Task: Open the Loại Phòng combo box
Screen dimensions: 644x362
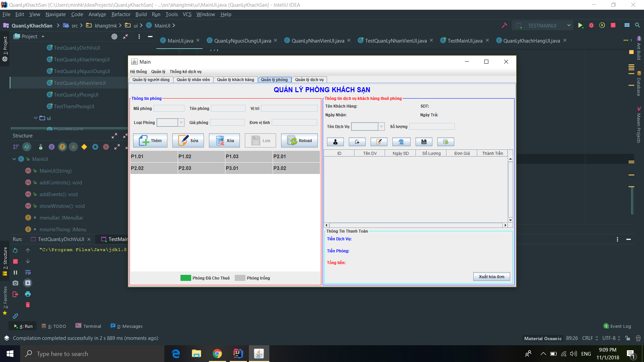Action: point(181,123)
